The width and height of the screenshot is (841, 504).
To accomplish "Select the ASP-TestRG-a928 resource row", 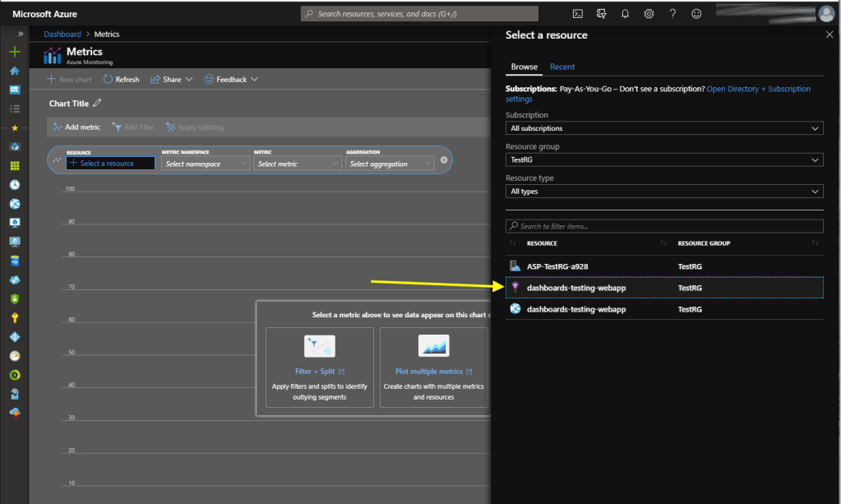I will click(557, 266).
